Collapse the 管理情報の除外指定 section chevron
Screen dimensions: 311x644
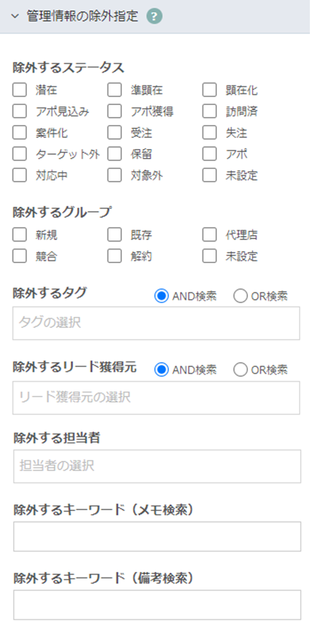tap(15, 16)
